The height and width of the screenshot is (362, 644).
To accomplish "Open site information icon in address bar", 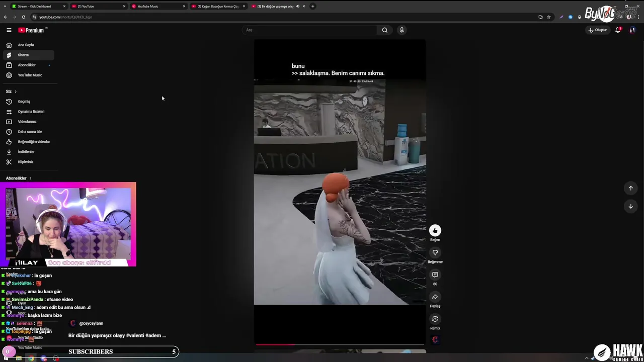I will [x=34, y=17].
